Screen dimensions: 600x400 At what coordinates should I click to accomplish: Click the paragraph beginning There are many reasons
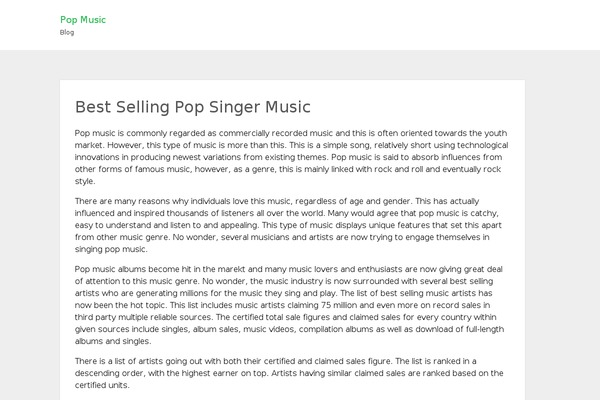click(x=288, y=225)
